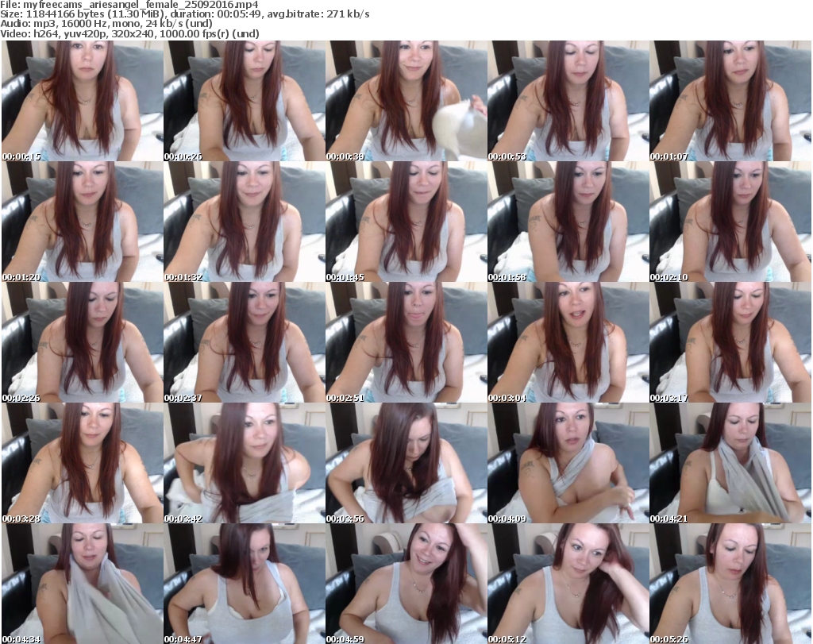Pick the 00:01:45 thumbnail

(406, 222)
